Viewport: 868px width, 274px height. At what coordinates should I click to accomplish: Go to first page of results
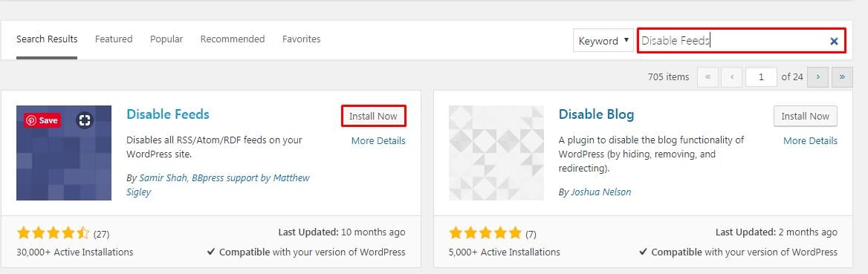click(x=707, y=77)
